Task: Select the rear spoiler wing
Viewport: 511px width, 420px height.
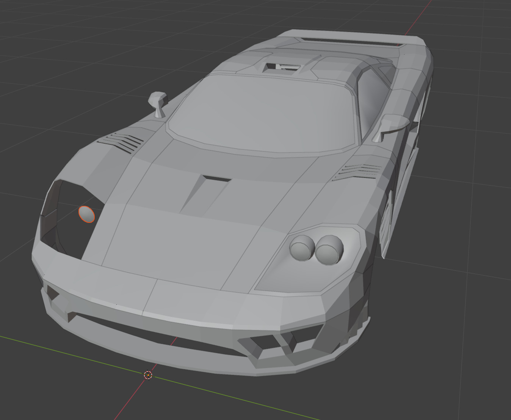Action: coord(353,38)
